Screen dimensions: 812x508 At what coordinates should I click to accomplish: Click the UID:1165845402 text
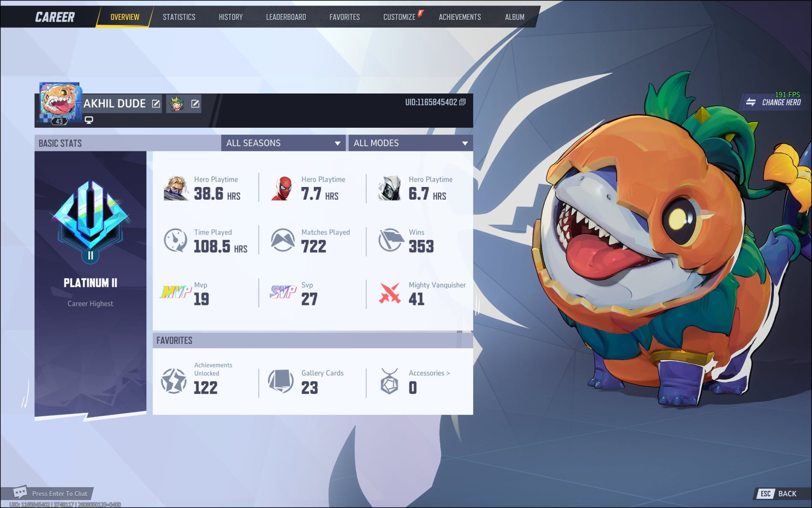pos(431,102)
